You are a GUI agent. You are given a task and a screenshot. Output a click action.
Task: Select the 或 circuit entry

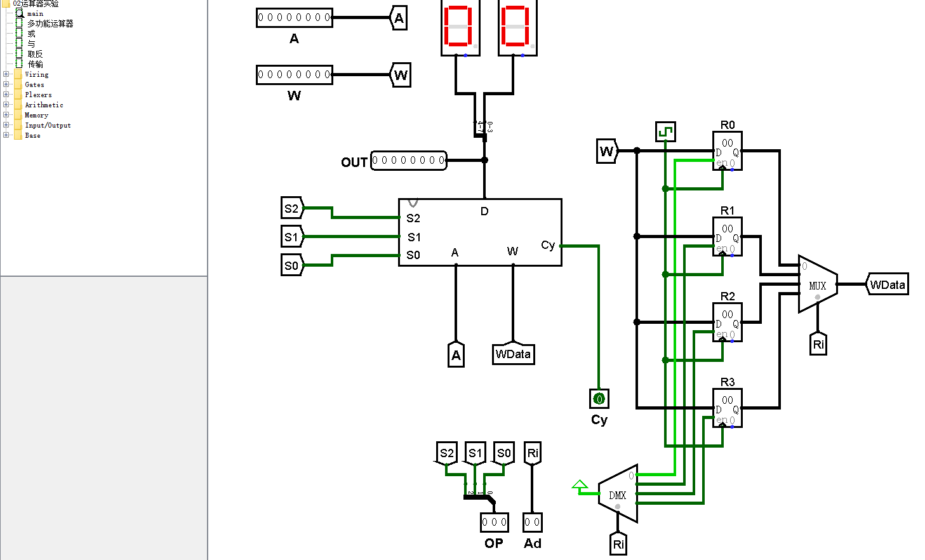pos(31,34)
